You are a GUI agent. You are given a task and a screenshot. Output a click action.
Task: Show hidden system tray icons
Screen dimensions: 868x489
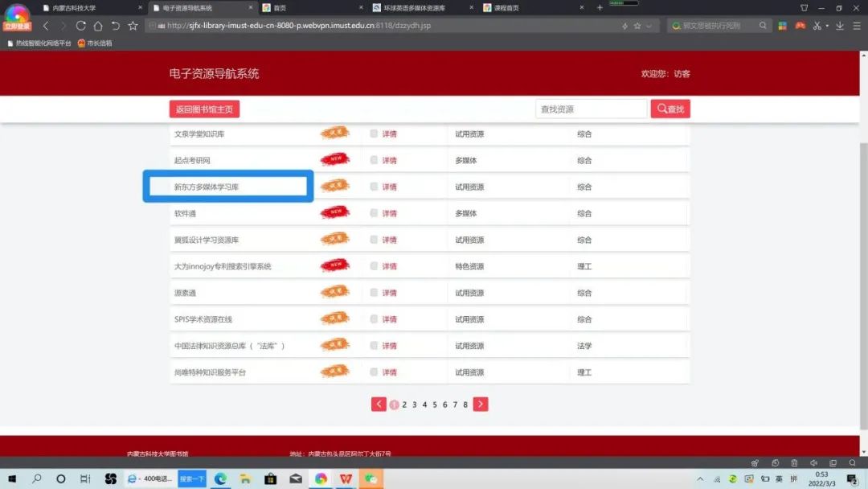click(x=700, y=479)
